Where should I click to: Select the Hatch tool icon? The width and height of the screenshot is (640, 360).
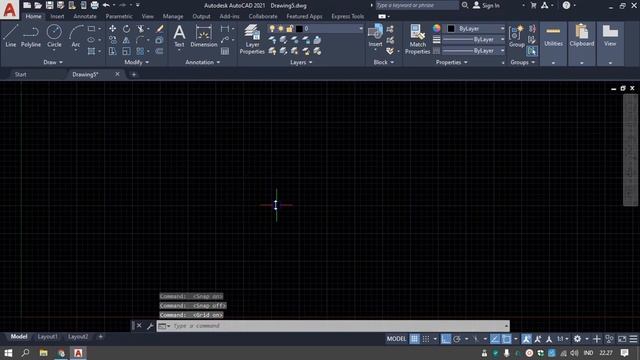tap(91, 51)
